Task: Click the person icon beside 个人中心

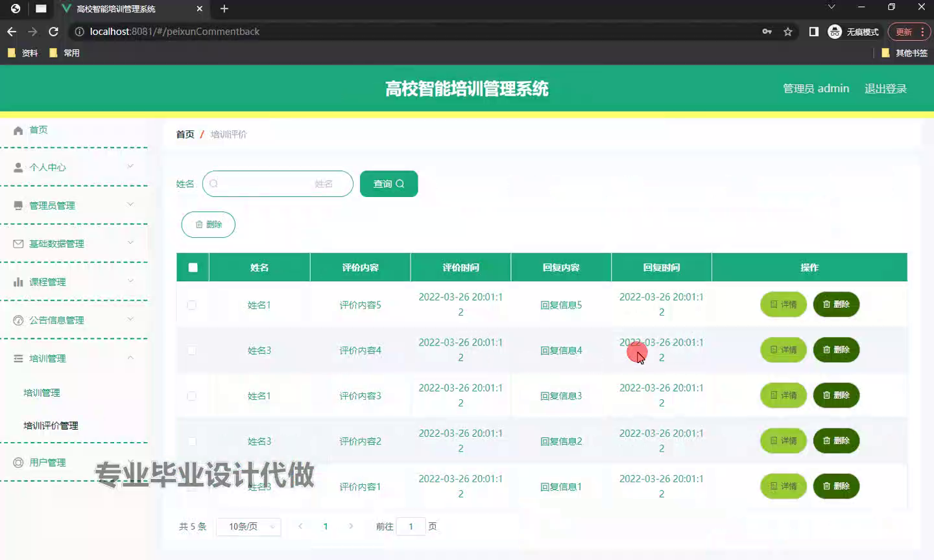Action: [x=18, y=167]
